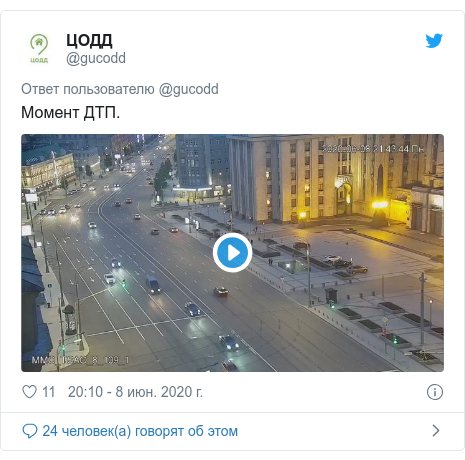465x460 pixels.
Task: Click the camera ID watermark in video
Action: point(80,360)
